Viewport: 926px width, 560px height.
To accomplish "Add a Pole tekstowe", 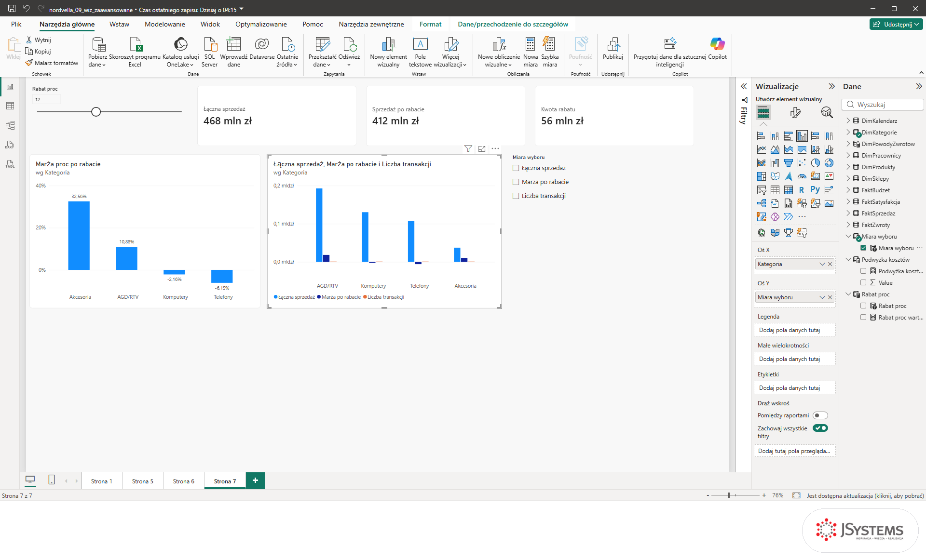I will (x=420, y=52).
